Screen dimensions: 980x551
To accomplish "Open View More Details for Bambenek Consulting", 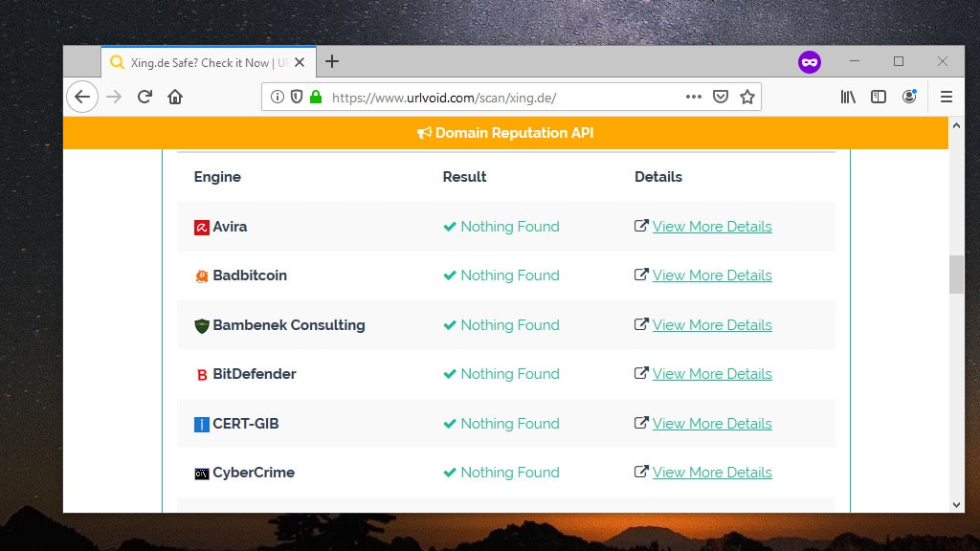I will tap(712, 325).
